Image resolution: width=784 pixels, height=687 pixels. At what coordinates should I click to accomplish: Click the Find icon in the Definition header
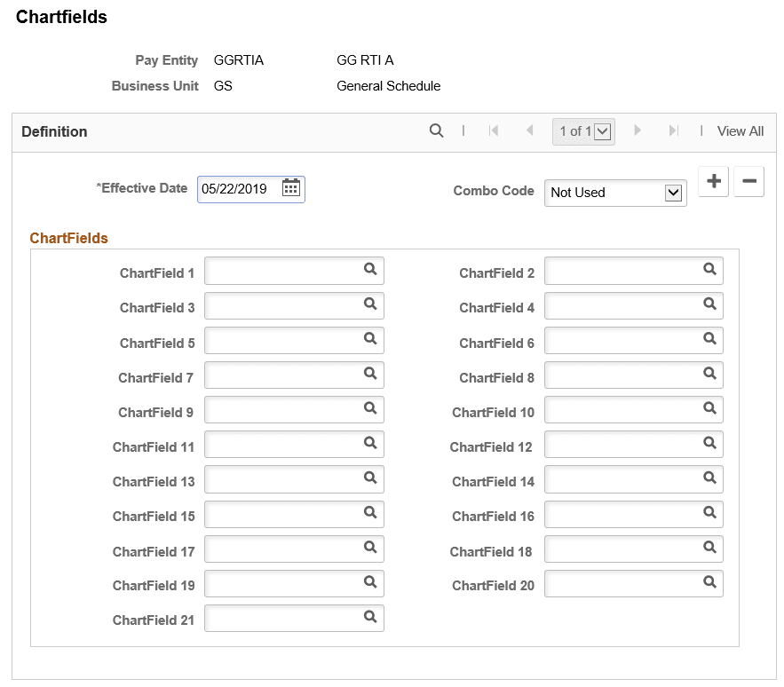[x=436, y=130]
